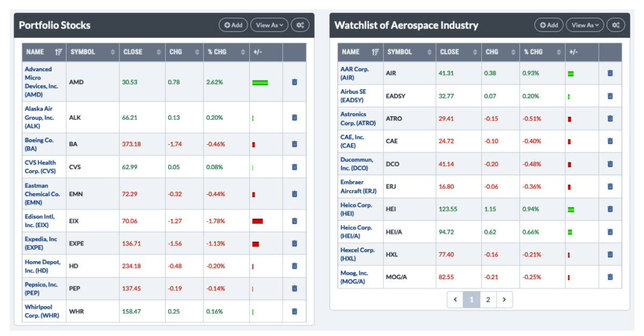This screenshot has height=336, width=644.
Task: Sort Portfolio Stocks by +/- column
Action: coord(266,52)
